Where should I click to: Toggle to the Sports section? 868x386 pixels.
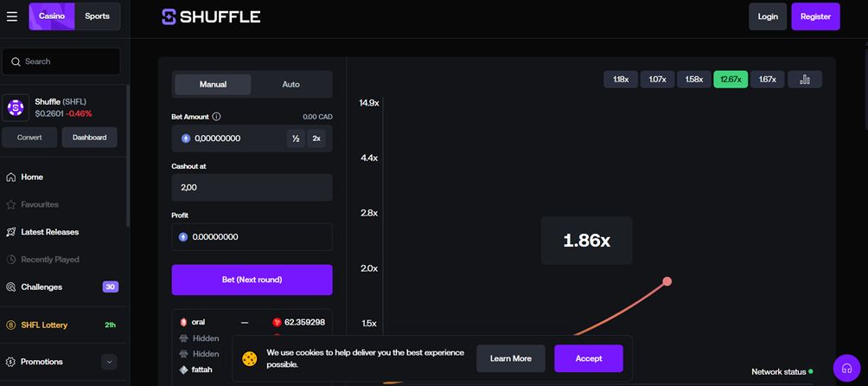[97, 16]
